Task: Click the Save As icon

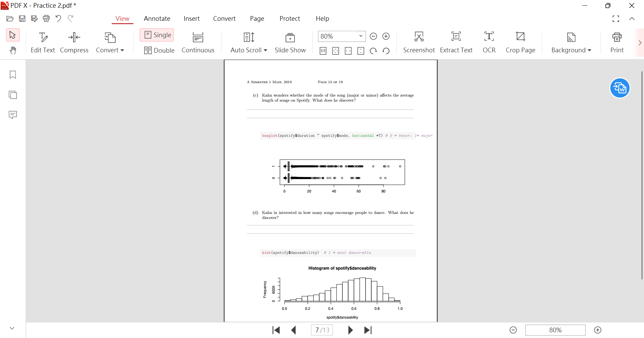Action: [x=34, y=18]
